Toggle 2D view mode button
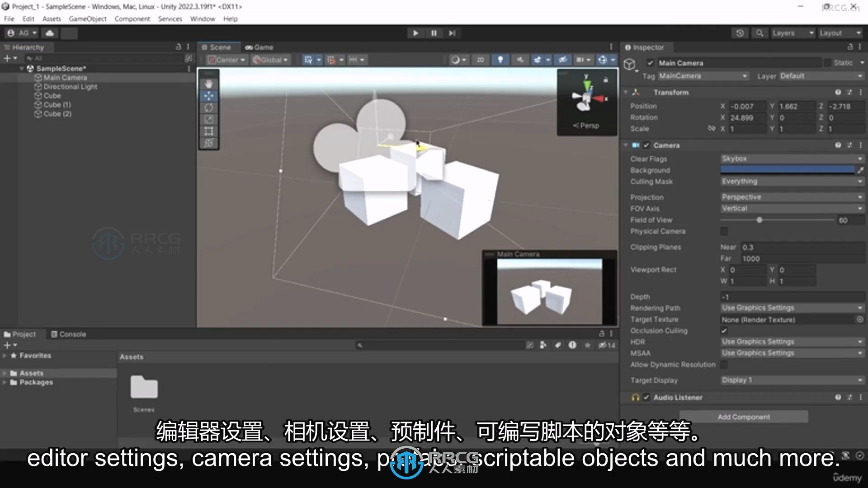This screenshot has width=868, height=488. [x=481, y=59]
